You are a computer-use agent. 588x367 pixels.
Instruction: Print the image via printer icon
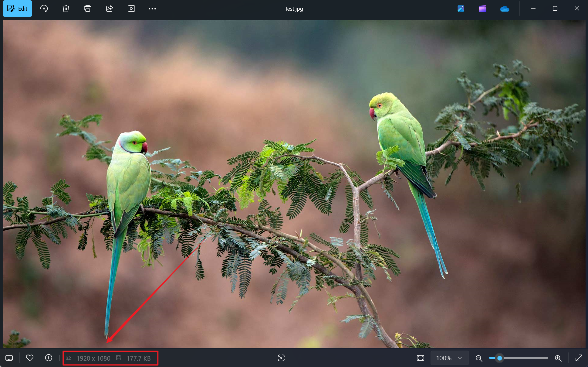(x=88, y=9)
